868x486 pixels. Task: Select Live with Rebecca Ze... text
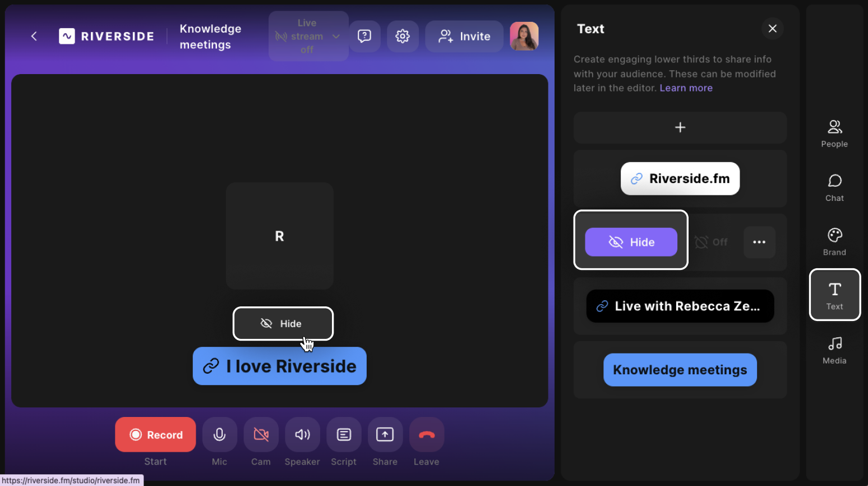[x=680, y=306]
